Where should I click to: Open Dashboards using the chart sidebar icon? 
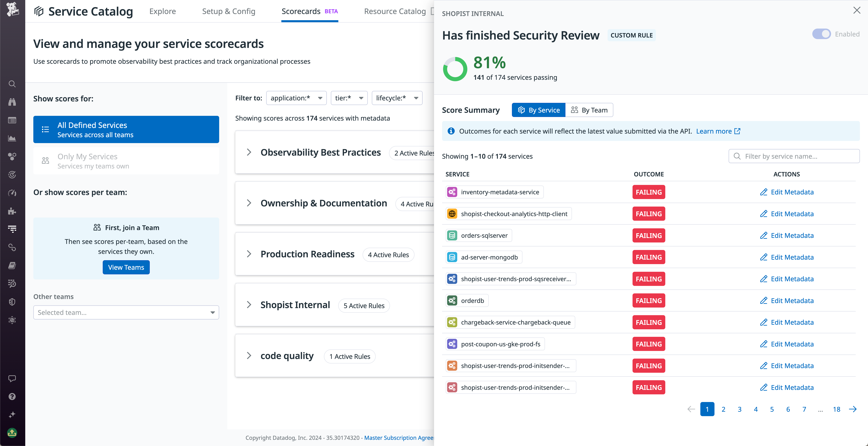pos(12,138)
